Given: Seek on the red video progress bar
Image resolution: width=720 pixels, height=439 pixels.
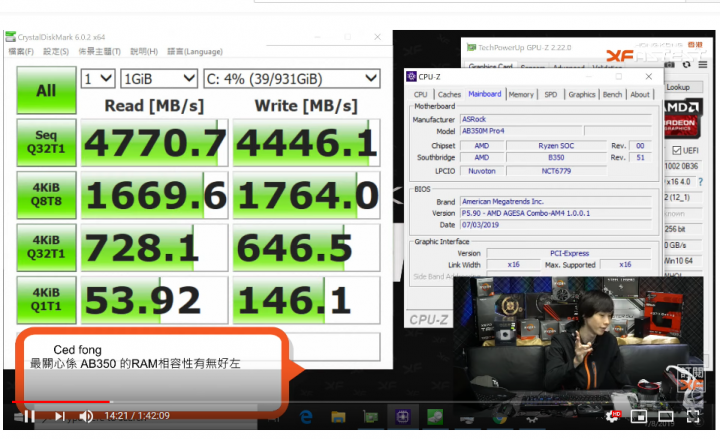Looking at the screenshot, I should (61, 402).
